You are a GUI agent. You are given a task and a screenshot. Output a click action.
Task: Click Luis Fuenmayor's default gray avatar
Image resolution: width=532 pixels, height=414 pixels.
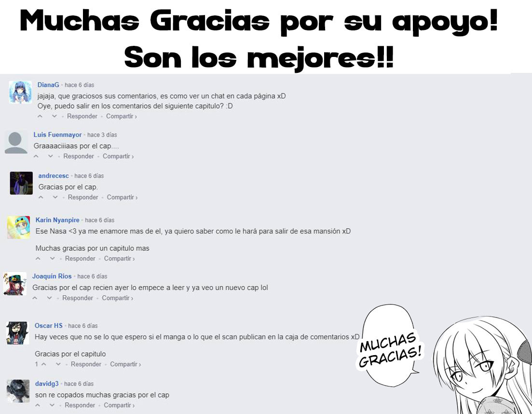(x=16, y=142)
